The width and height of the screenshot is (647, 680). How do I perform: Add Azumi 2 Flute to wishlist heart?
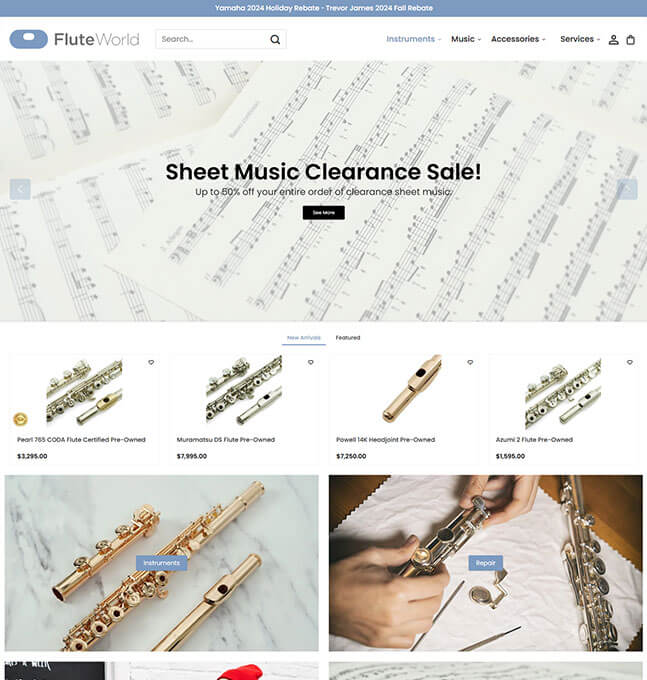(x=630, y=362)
